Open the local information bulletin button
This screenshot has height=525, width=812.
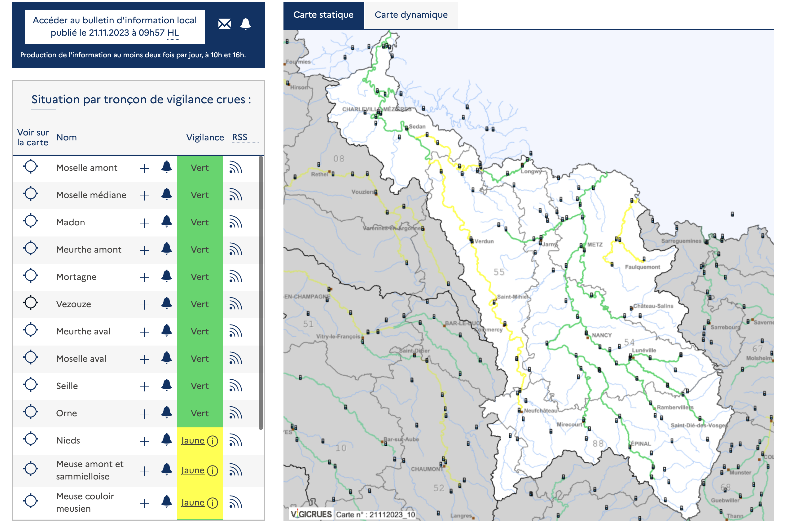[x=115, y=27]
